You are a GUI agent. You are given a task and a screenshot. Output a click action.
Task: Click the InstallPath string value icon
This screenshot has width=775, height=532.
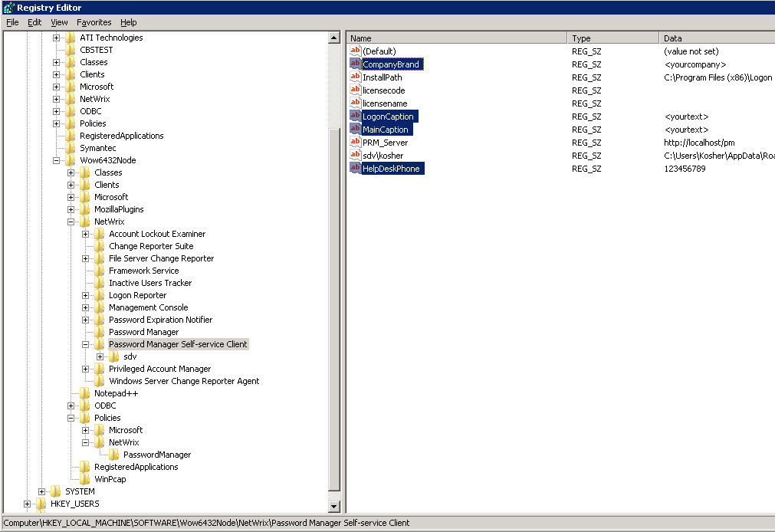tap(355, 77)
